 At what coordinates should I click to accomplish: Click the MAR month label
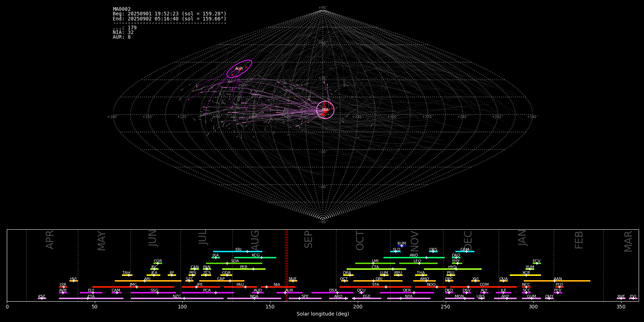click(628, 241)
